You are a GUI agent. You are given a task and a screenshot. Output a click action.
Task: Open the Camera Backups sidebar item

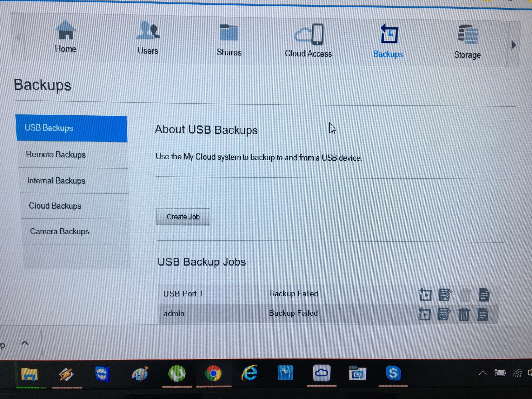[x=59, y=231]
